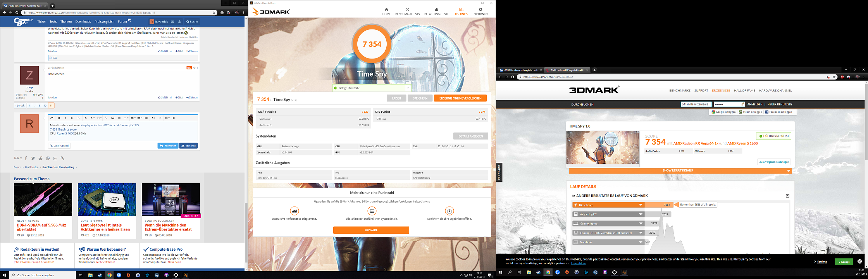Open the text color drop icon in editor
Screen dimensions: 868x279
point(86,118)
